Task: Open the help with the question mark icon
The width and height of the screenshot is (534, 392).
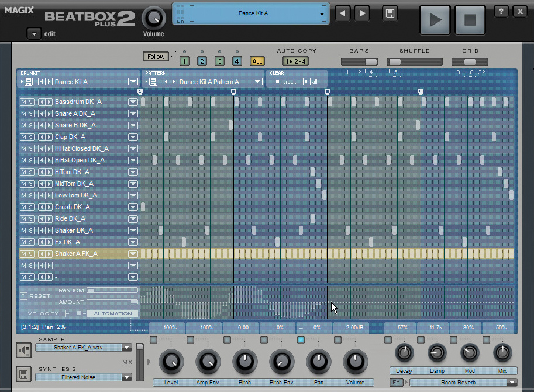Action: click(x=500, y=11)
